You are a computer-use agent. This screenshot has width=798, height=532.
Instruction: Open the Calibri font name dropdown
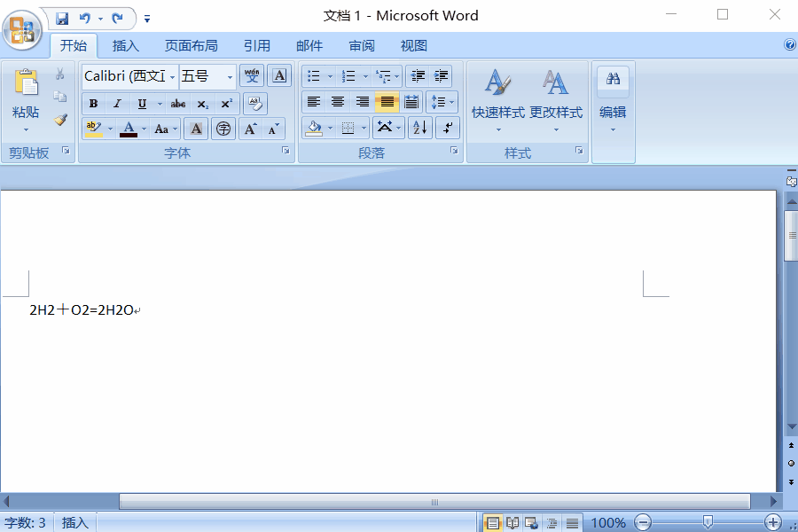(x=172, y=76)
